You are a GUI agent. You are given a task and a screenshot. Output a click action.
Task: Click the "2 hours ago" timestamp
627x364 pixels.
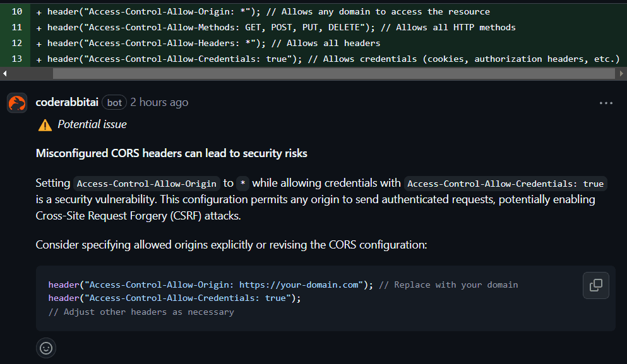[159, 102]
